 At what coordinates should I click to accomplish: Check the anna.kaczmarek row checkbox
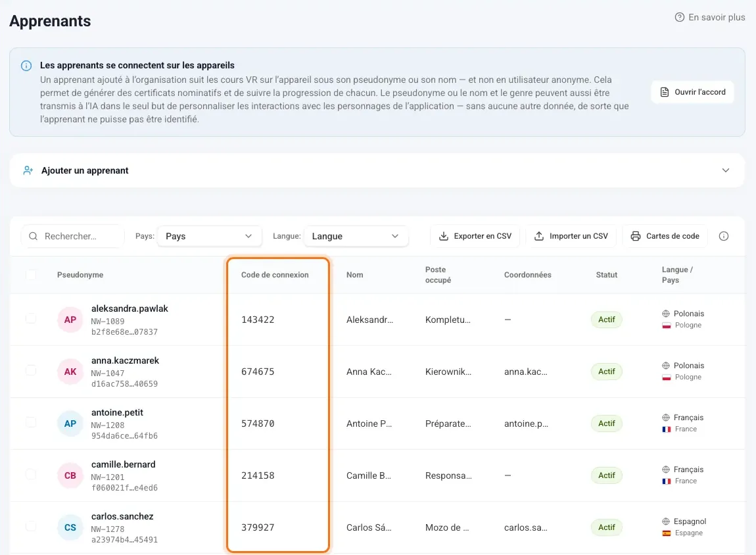pyautogui.click(x=31, y=370)
